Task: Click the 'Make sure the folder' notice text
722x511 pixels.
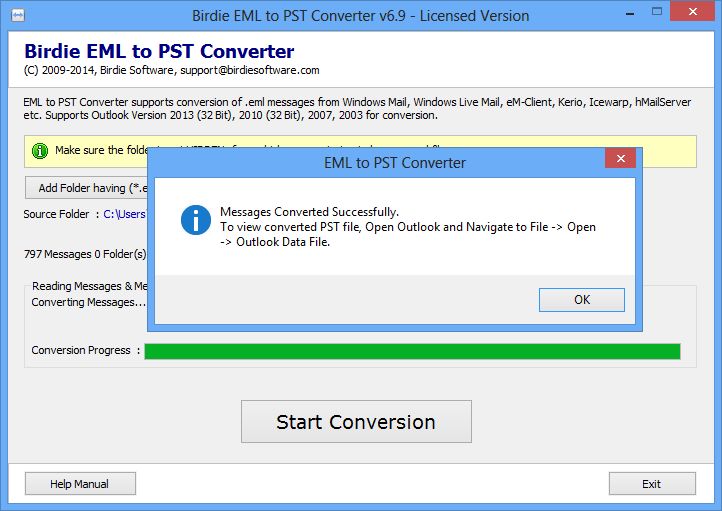Action: coord(101,150)
